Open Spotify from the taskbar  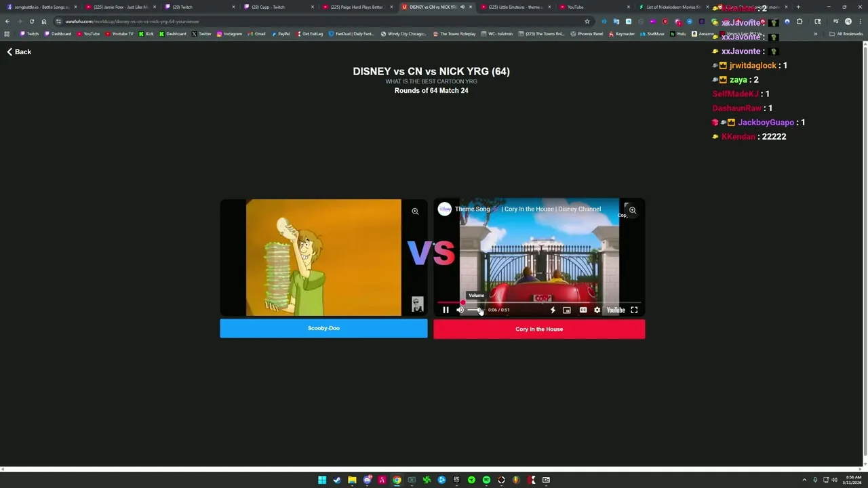pyautogui.click(x=486, y=480)
